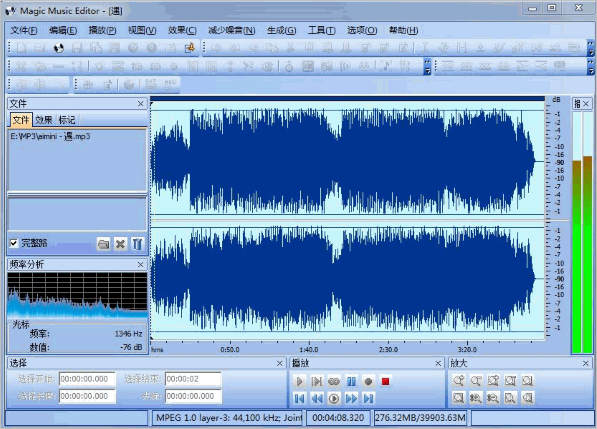597x429 pixels.
Task: Jump to start with skip-back button
Action: click(299, 399)
